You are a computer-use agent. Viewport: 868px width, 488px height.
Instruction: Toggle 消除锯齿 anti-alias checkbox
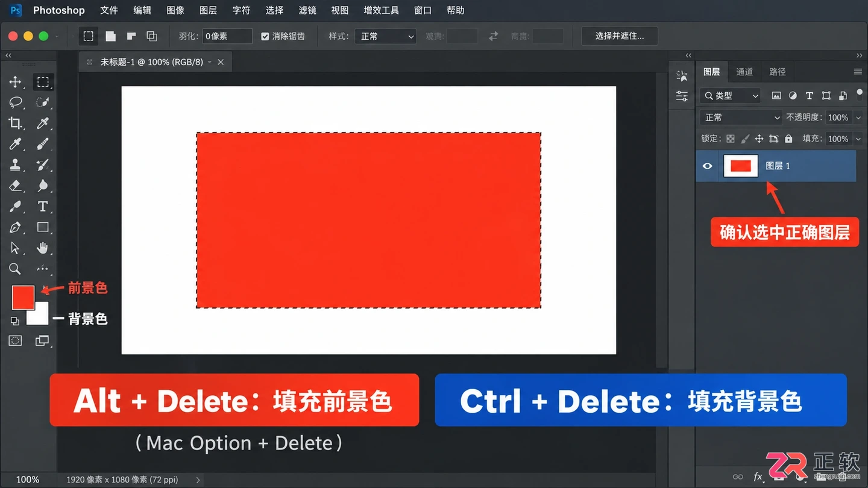(x=265, y=36)
